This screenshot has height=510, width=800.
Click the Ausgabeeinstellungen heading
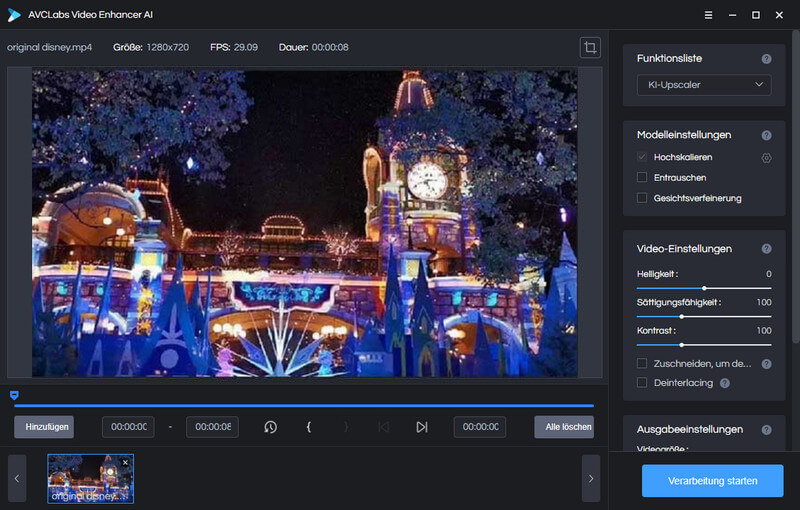click(690, 429)
